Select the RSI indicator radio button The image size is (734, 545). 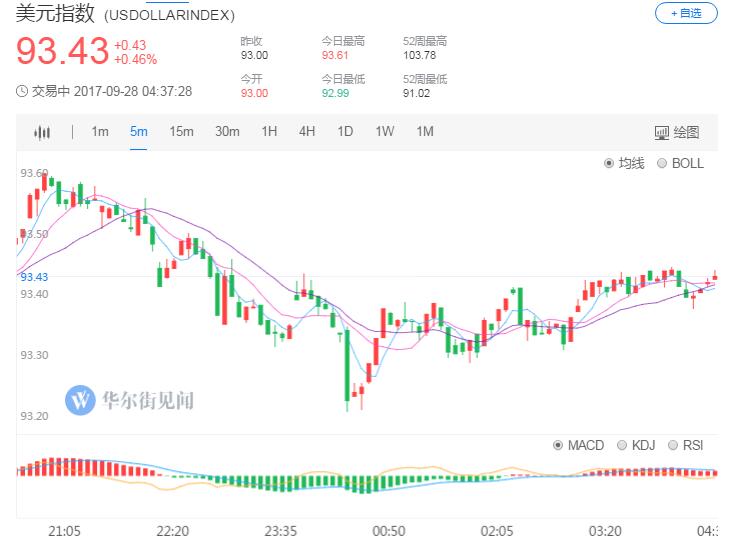[x=673, y=445]
